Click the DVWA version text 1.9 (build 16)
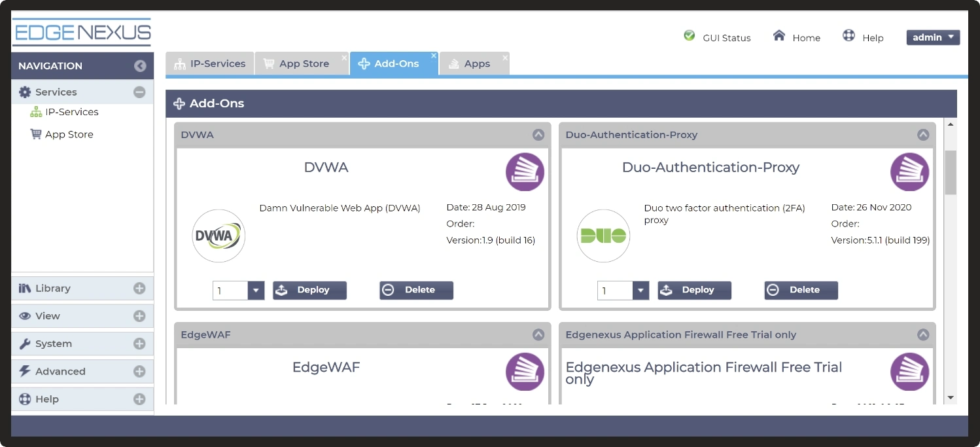Viewport: 980px width, 447px height. pos(491,240)
